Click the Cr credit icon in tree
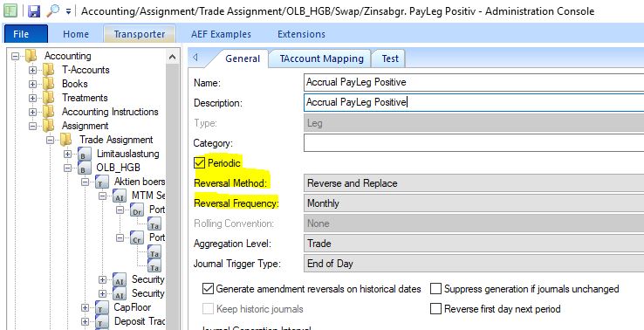Image resolution: width=644 pixels, height=330 pixels. [x=137, y=238]
